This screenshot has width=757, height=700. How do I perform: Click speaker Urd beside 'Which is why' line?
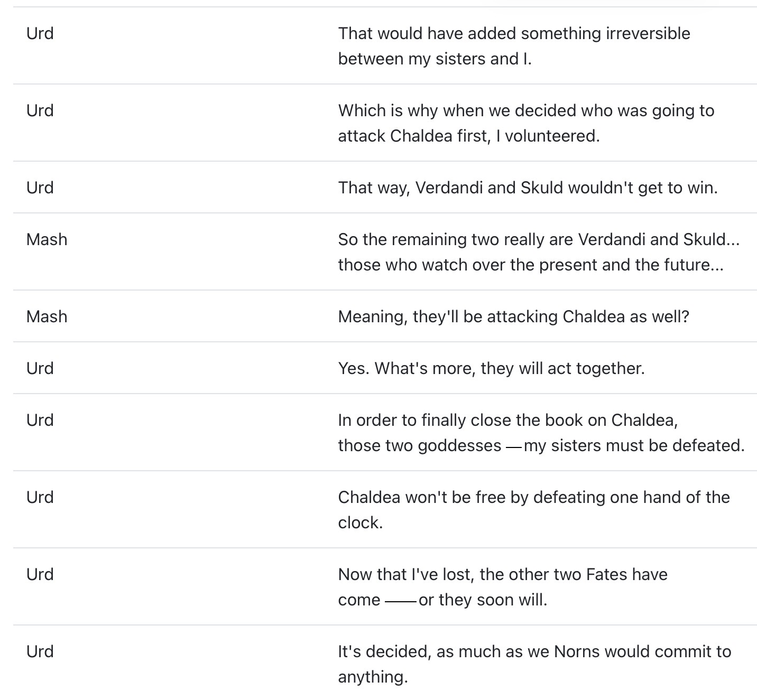click(40, 110)
